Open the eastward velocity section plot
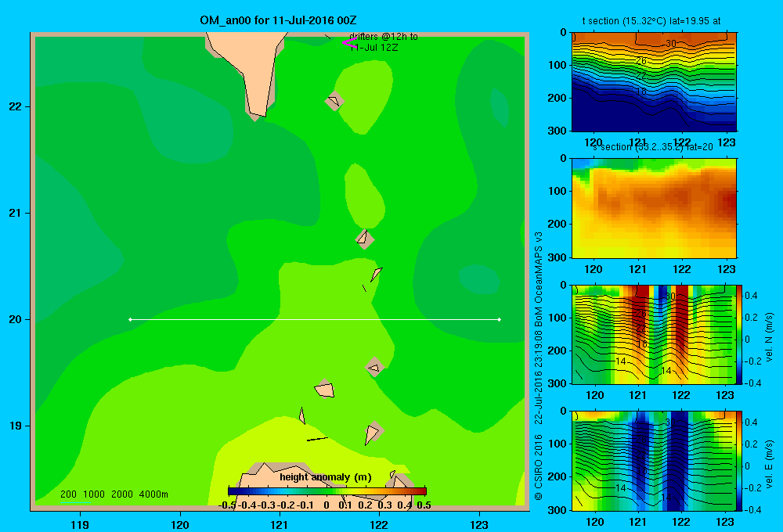This screenshot has height=532, width=783. (x=653, y=460)
